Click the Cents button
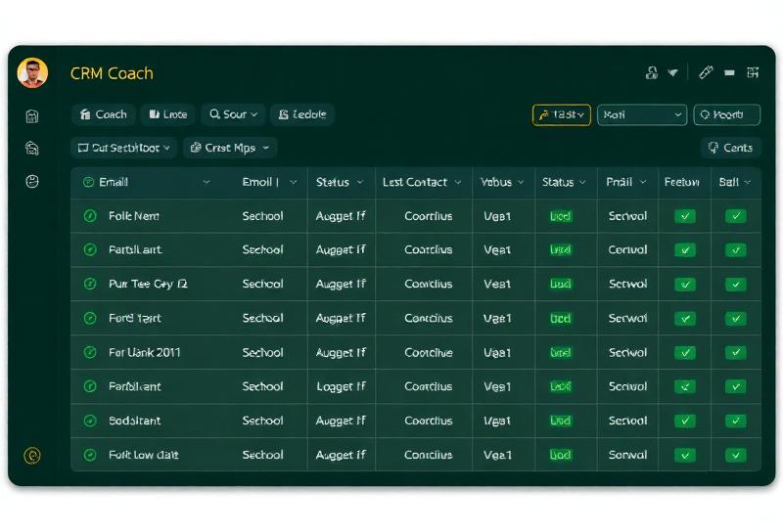The width and height of the screenshot is (783, 532). tap(731, 148)
